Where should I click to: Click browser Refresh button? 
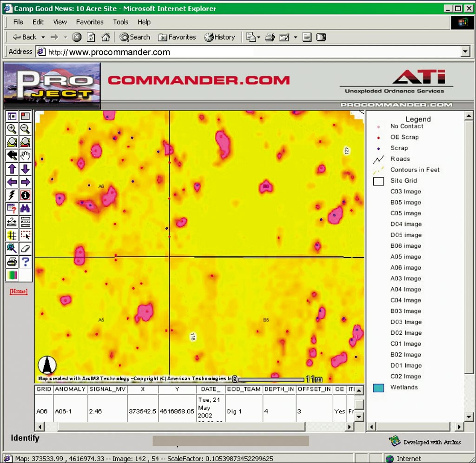[91, 37]
